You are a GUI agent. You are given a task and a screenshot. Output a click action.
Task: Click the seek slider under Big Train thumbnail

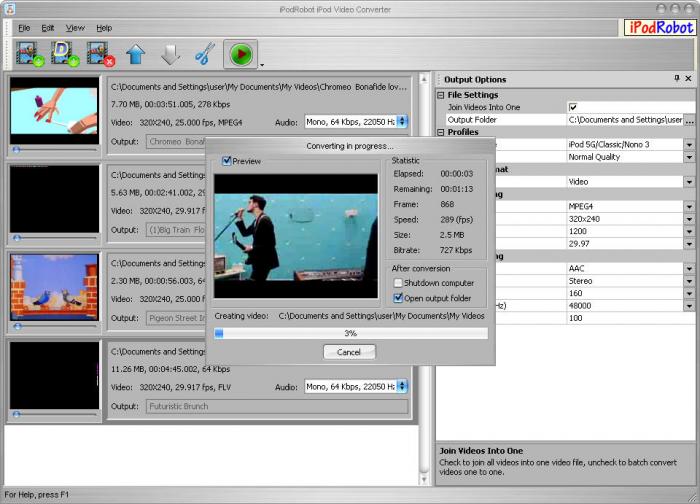pyautogui.click(x=54, y=238)
